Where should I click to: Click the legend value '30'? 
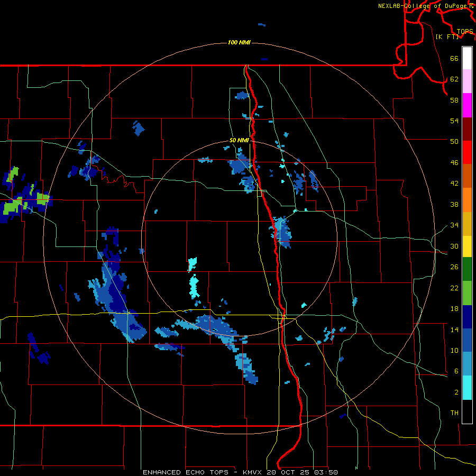[x=454, y=246]
